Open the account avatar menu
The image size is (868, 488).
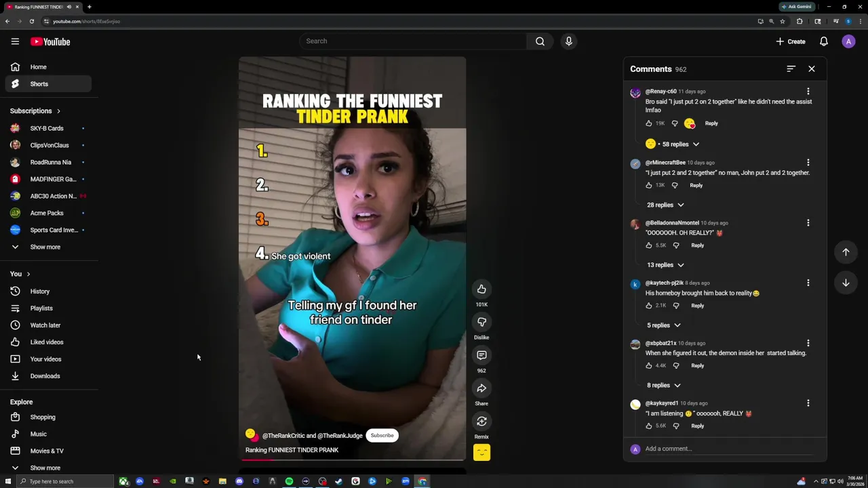coord(848,41)
